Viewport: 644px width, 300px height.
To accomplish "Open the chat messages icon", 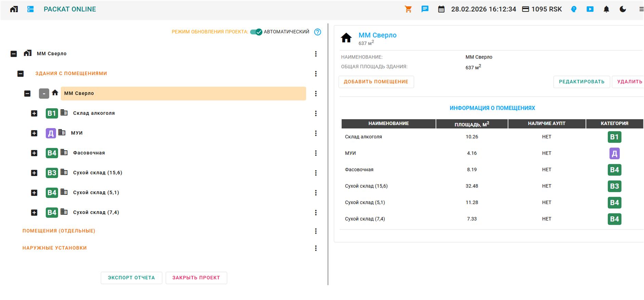I will (425, 9).
